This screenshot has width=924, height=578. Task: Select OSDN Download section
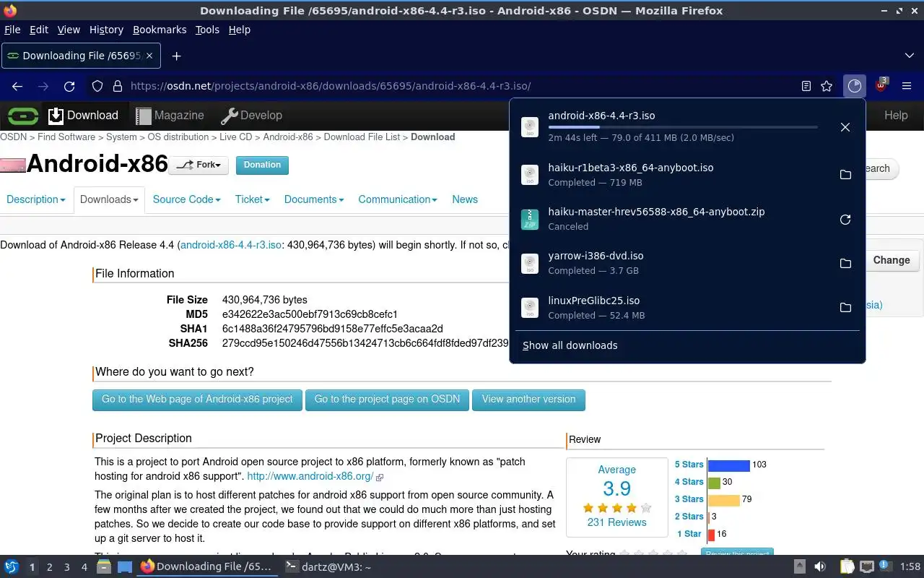83,116
